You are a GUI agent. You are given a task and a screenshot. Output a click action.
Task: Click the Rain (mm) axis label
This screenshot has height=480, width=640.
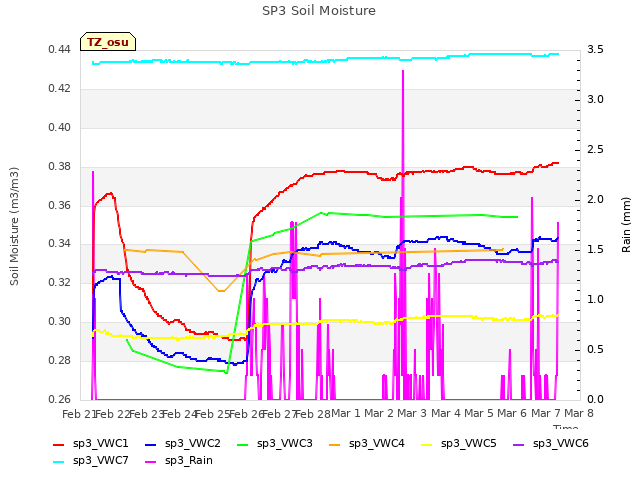[x=626, y=225]
